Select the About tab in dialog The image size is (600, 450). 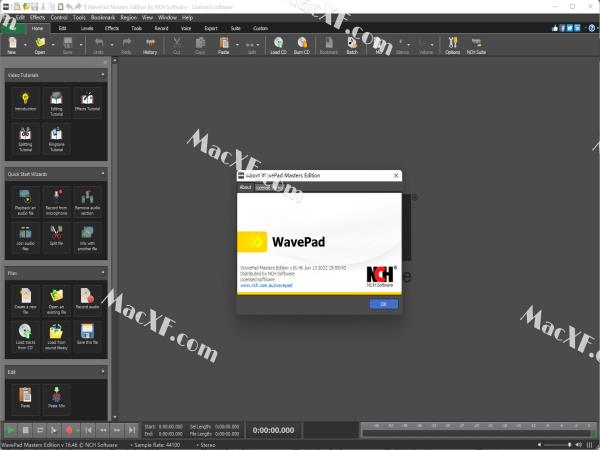(245, 187)
